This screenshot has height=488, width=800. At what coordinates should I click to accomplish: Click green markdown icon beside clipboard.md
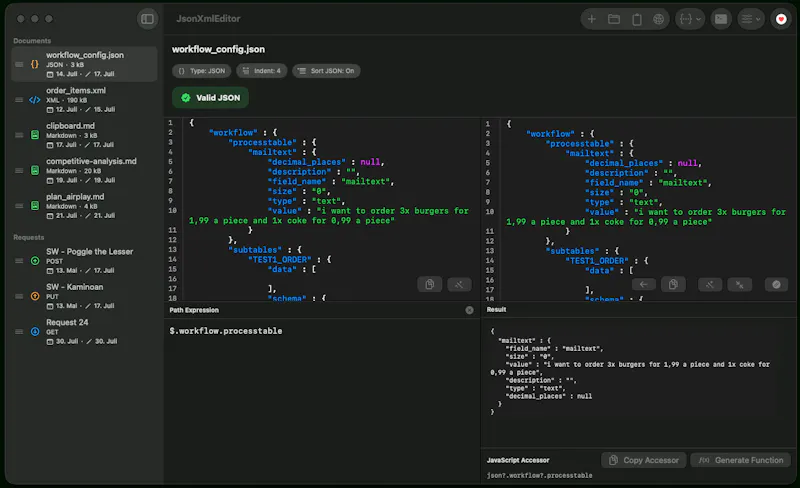point(35,135)
